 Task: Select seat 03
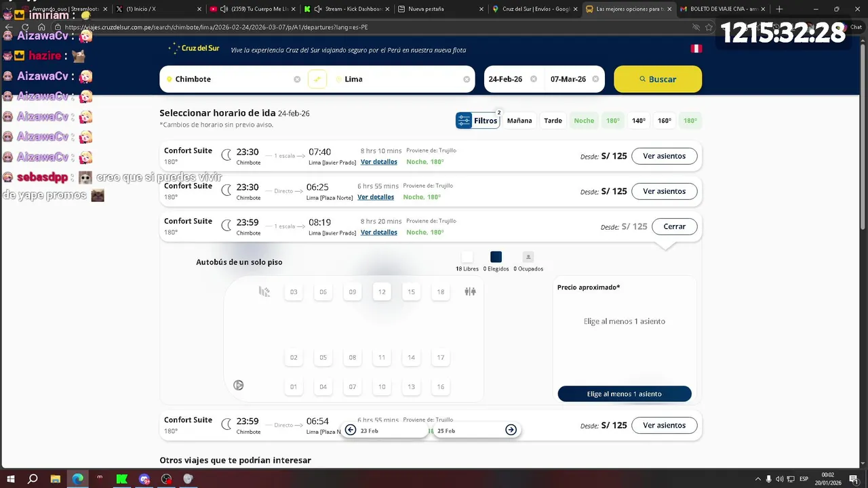coord(294,292)
